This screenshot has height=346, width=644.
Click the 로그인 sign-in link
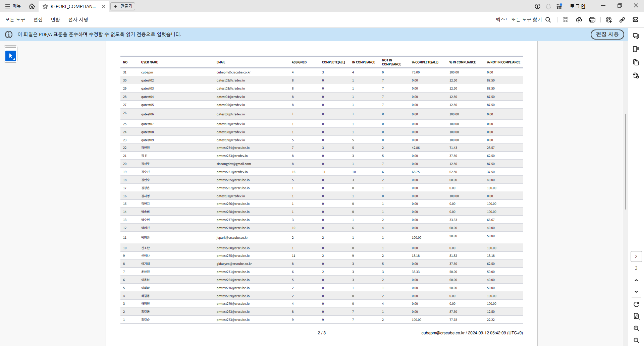coord(577,6)
